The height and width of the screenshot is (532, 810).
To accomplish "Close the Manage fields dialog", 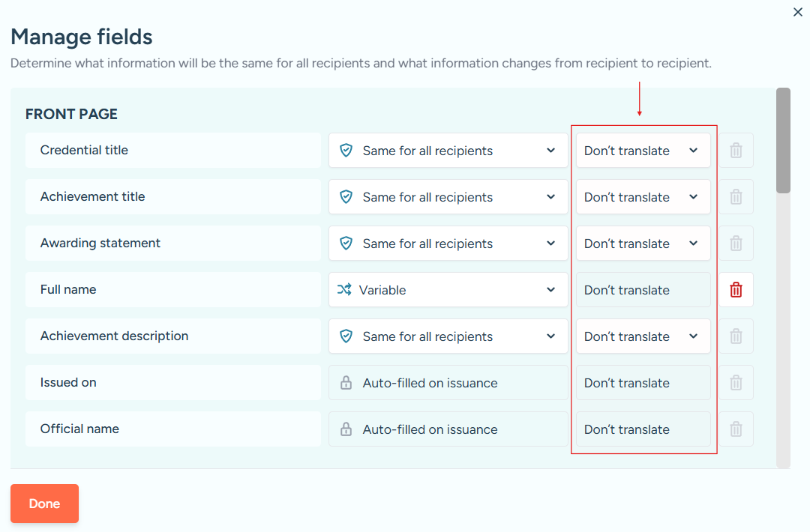I will tap(798, 12).
